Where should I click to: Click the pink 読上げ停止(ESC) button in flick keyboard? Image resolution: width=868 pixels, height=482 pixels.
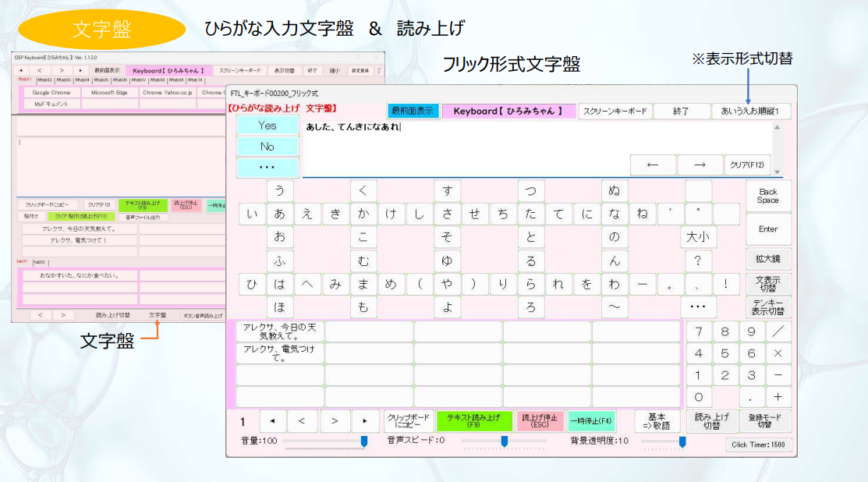540,421
